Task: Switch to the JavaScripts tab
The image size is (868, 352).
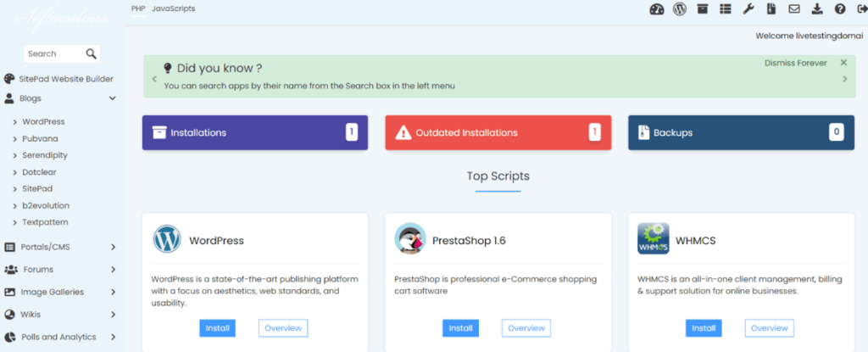Action: [173, 8]
